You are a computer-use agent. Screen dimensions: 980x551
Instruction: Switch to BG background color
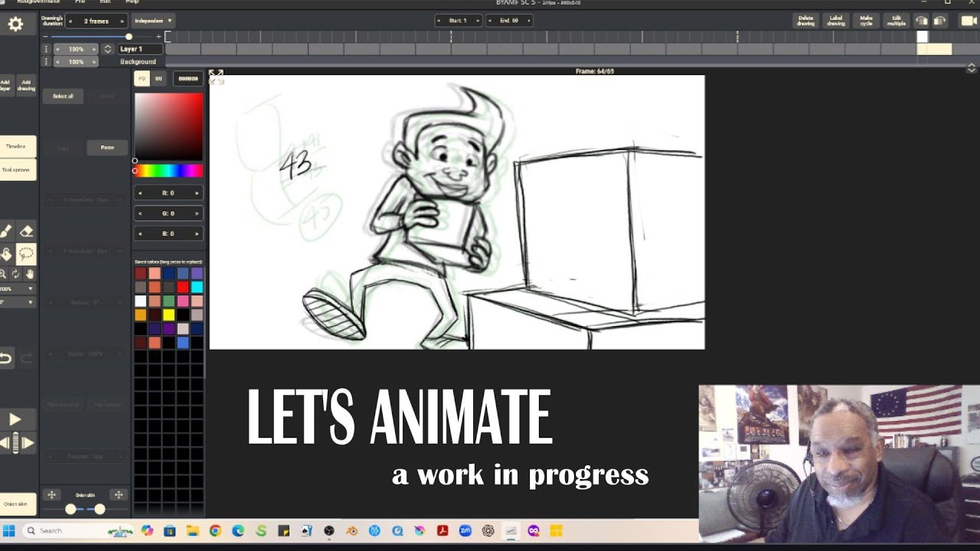(x=159, y=78)
